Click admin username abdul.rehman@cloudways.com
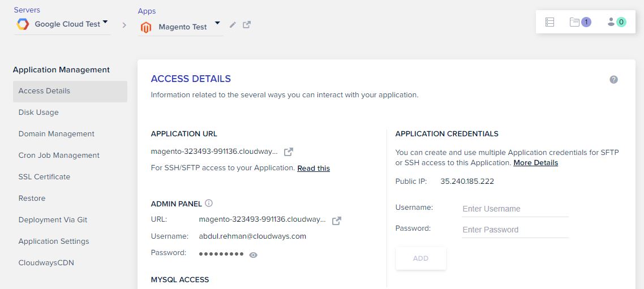The width and height of the screenshot is (644, 289). (252, 236)
